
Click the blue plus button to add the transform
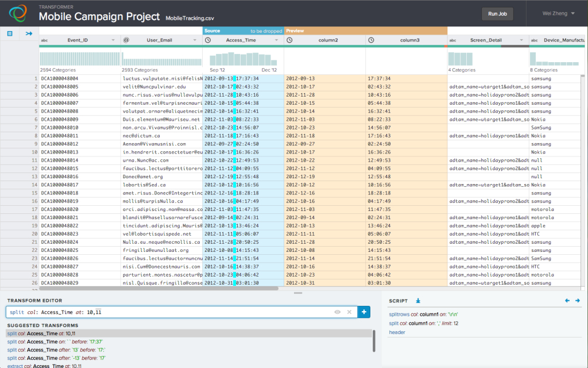point(364,312)
